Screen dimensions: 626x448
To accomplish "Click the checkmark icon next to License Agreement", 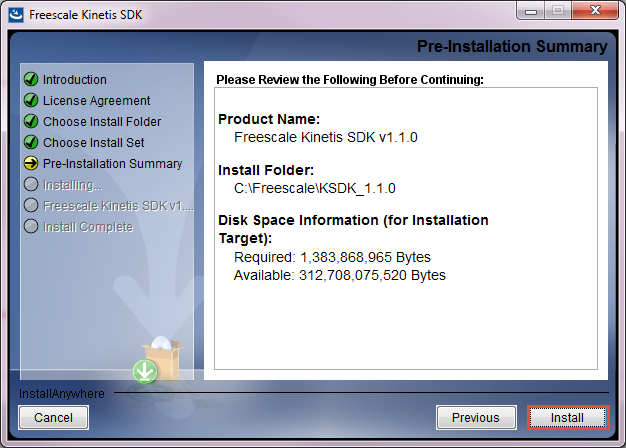I will click(x=31, y=101).
